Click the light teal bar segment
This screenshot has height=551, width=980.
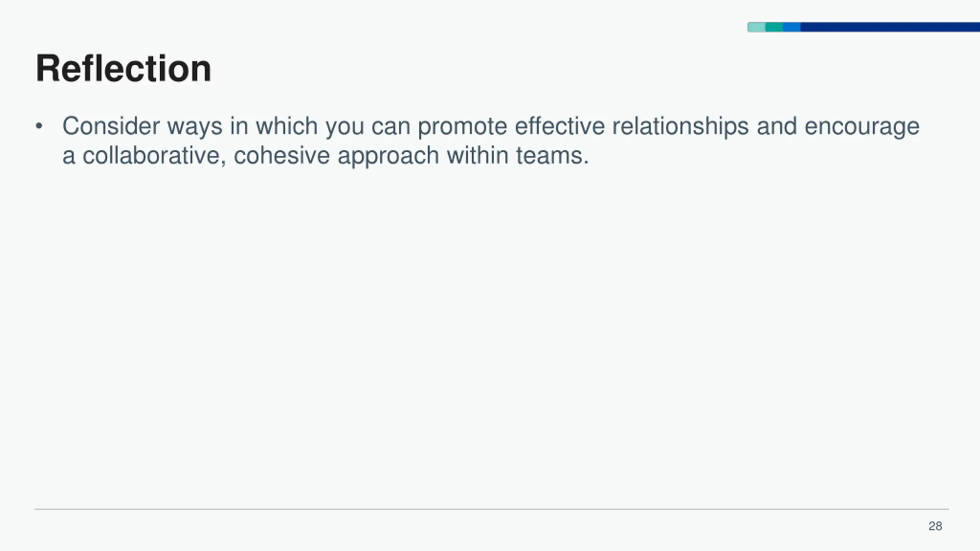pos(756,27)
